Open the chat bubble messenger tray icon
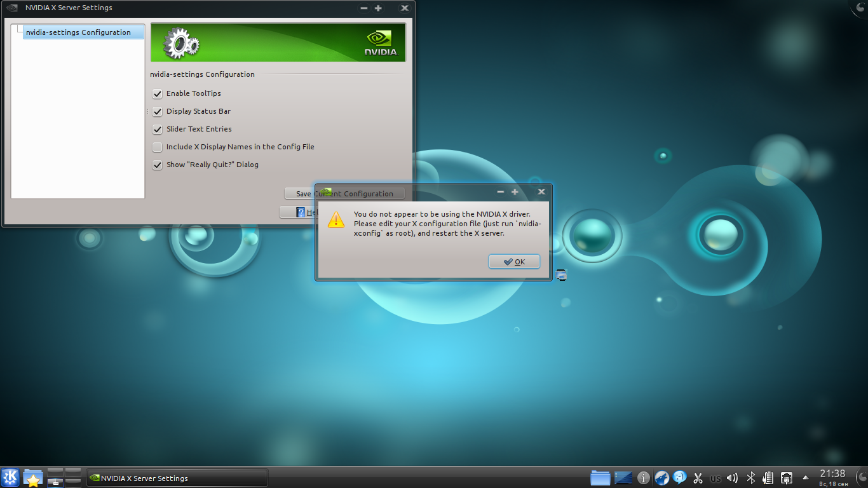Image resolution: width=868 pixels, height=488 pixels. click(x=679, y=478)
